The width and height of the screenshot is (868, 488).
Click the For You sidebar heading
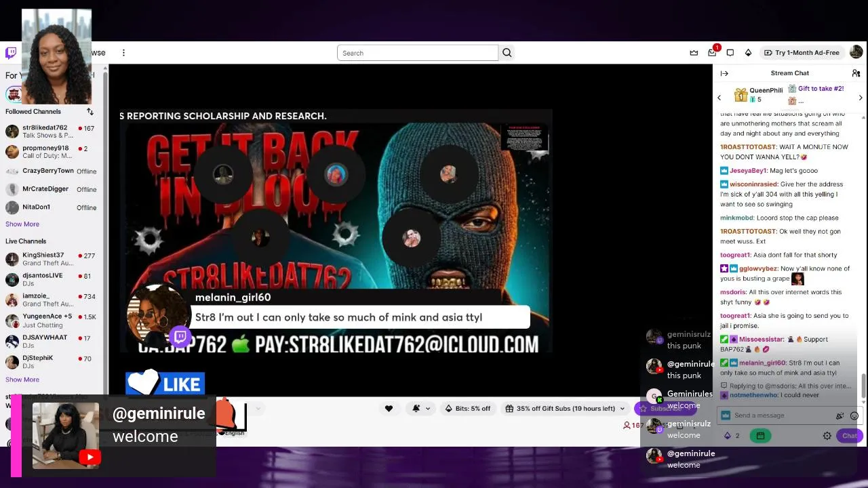coord(12,75)
